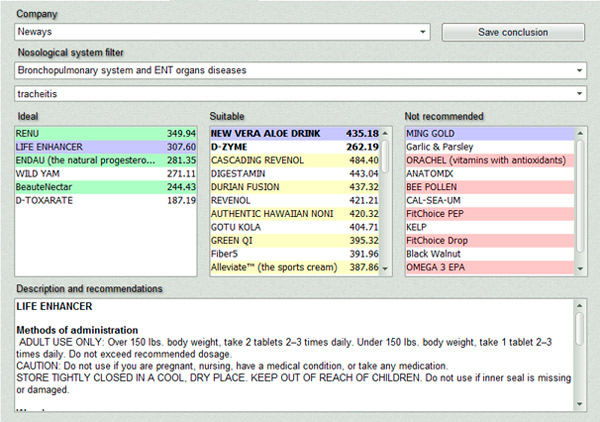Open the Company dropdown showing Neways

tap(222, 32)
